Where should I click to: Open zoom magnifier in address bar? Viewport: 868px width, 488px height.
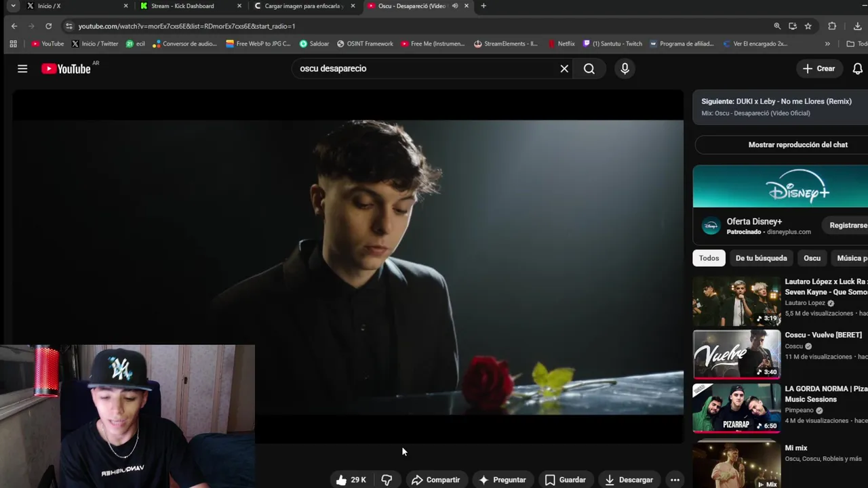point(777,26)
